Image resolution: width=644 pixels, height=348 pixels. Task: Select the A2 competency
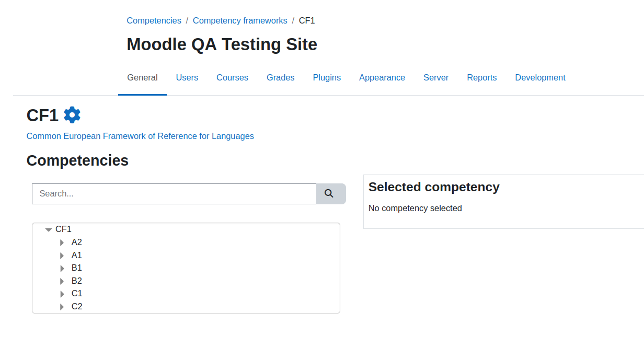77,242
